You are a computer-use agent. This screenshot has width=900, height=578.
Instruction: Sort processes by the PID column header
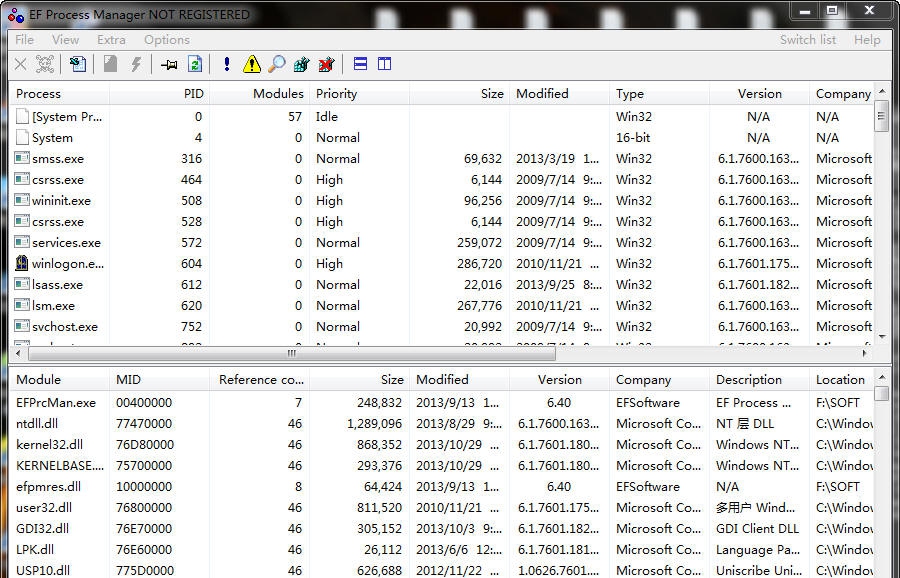195,93
